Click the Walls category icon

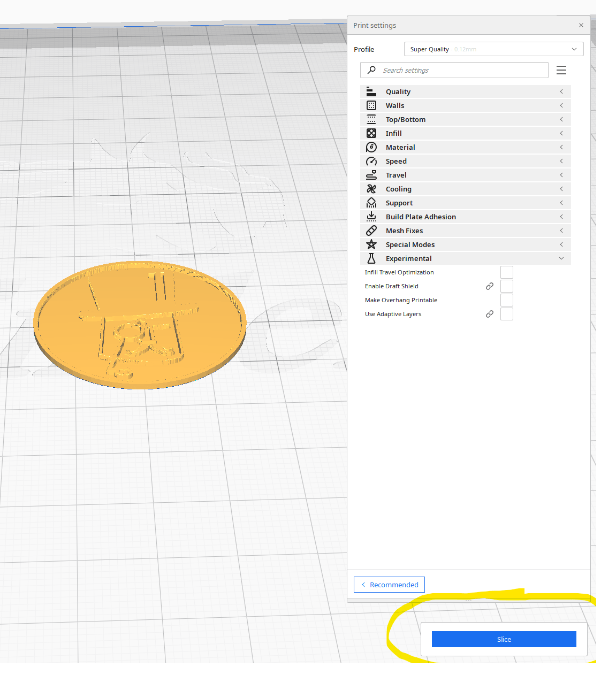(371, 105)
